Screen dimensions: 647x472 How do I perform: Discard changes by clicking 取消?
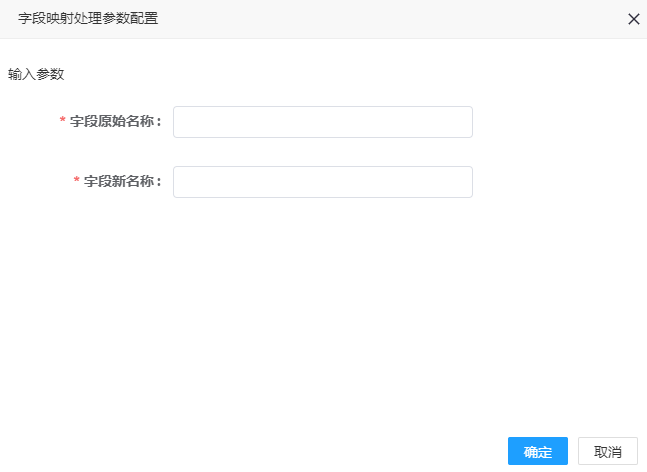608,451
